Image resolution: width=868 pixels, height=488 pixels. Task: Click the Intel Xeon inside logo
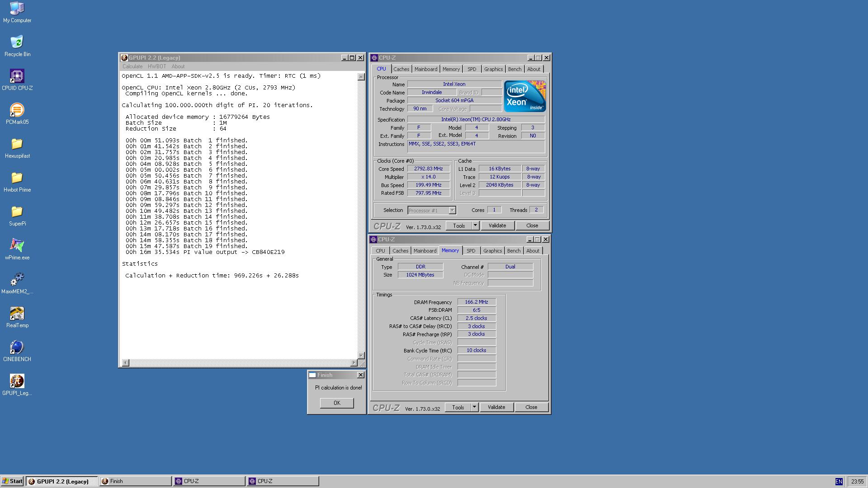[525, 96]
